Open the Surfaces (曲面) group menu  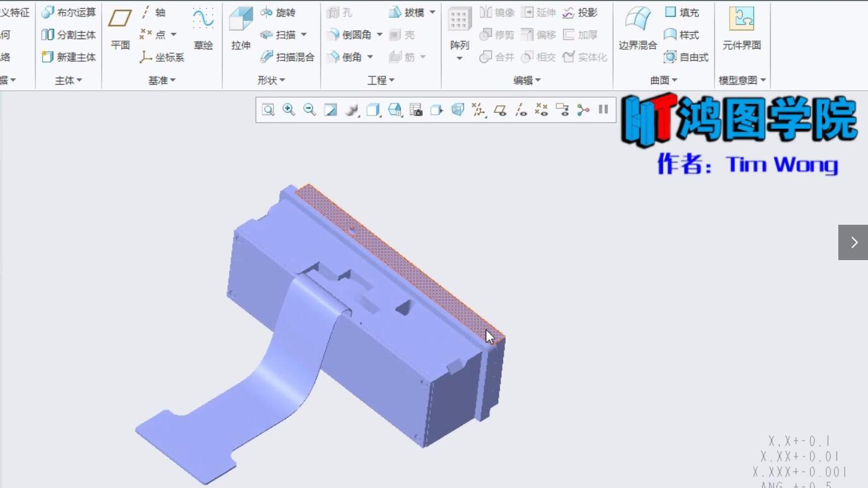(663, 80)
